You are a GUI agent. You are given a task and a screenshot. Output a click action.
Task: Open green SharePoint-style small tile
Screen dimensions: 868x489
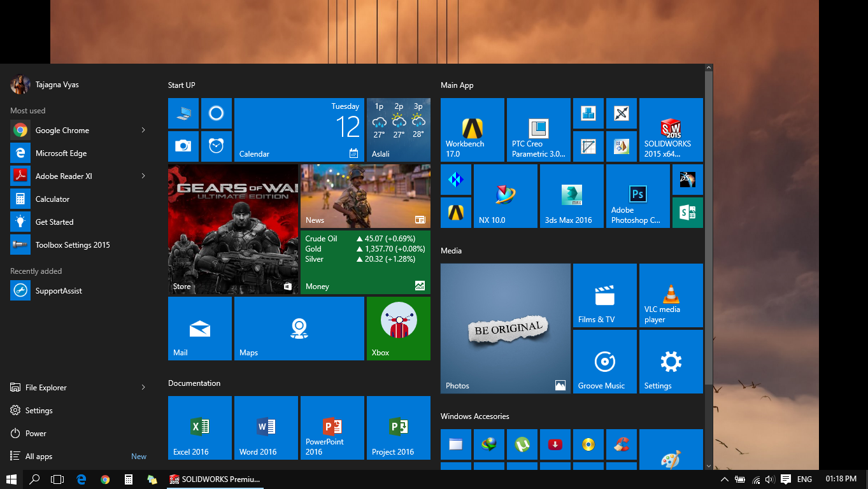pos(687,213)
